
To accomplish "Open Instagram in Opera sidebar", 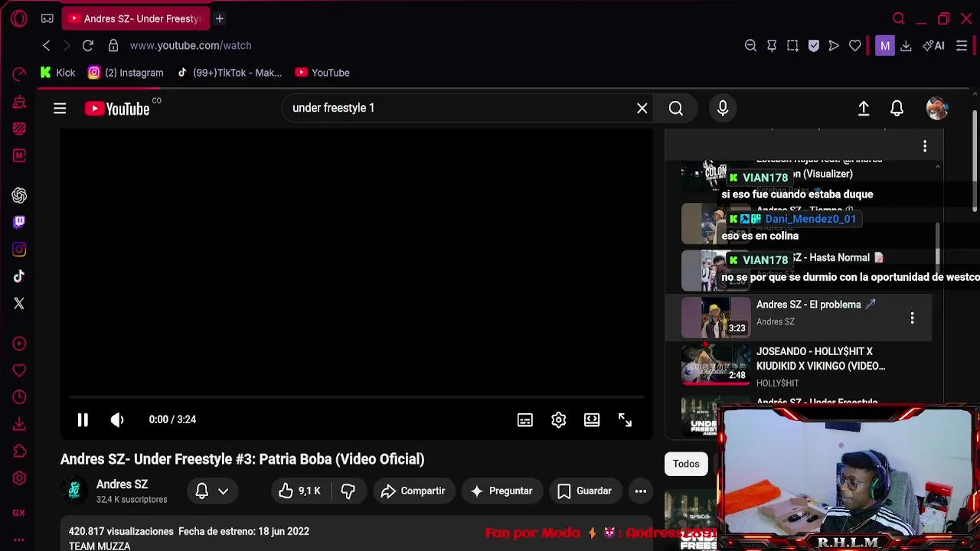I will point(19,249).
